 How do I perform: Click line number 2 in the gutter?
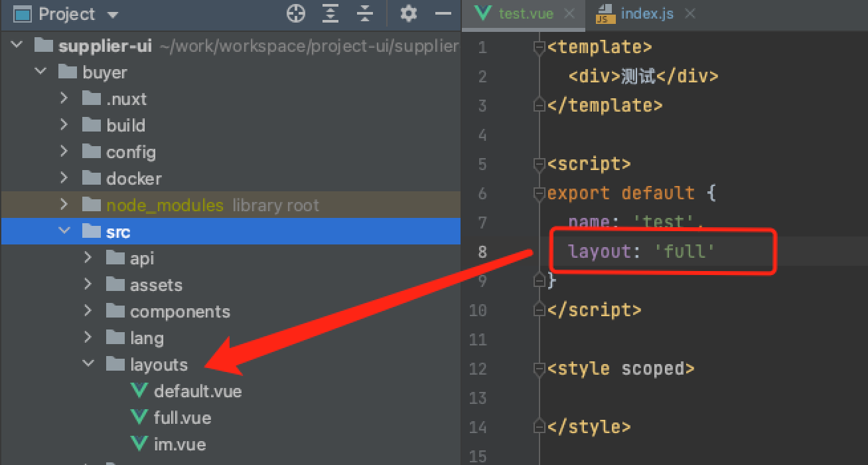(482, 76)
